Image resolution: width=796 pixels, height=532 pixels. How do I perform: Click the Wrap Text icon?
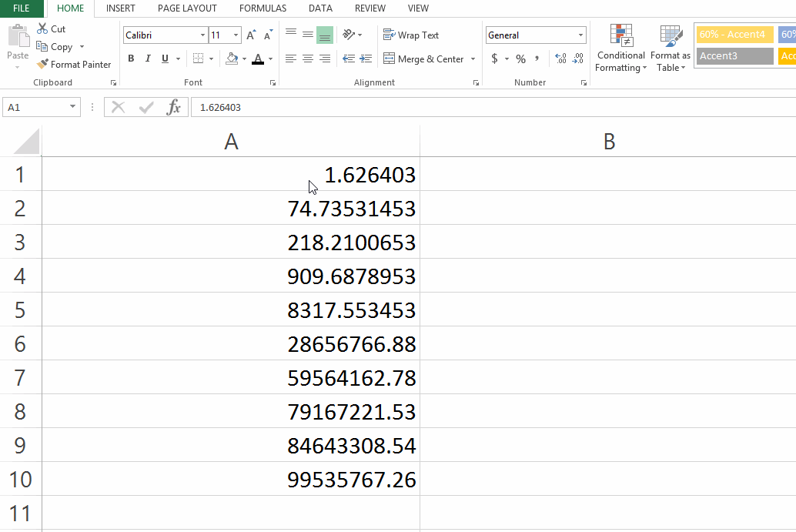(413, 35)
